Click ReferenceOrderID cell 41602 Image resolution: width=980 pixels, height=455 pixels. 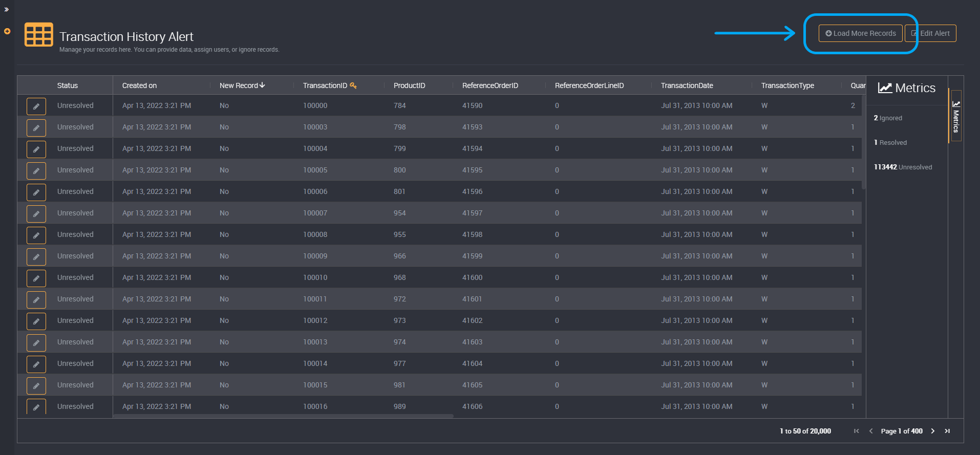472,320
